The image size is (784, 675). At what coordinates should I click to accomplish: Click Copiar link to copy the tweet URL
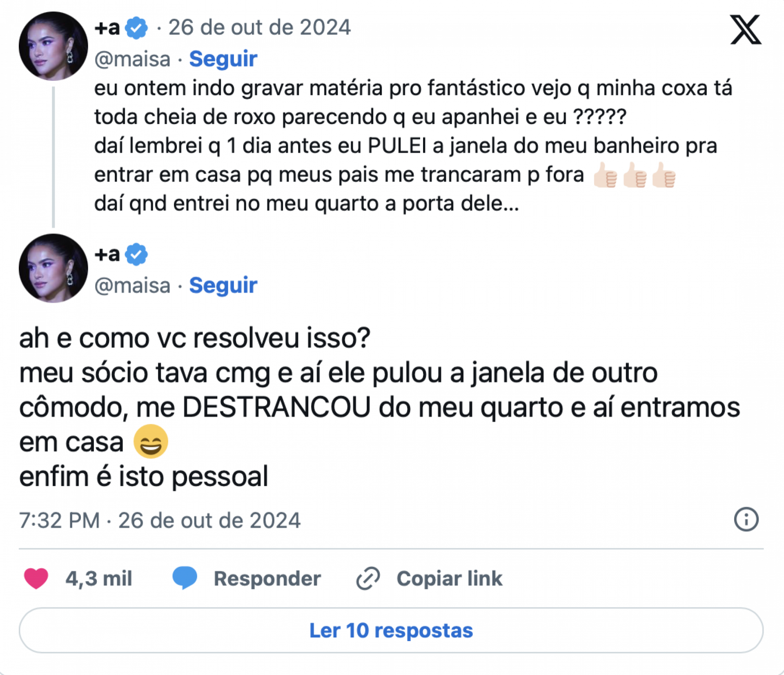[449, 578]
